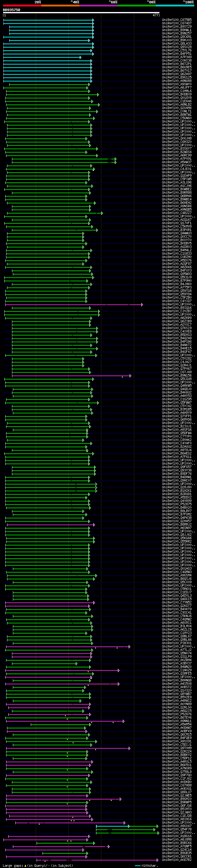The width and height of the screenshot is (197, 868).
Task: Open hit UniRef100_Q0UJH8
Action: [177, 139]
